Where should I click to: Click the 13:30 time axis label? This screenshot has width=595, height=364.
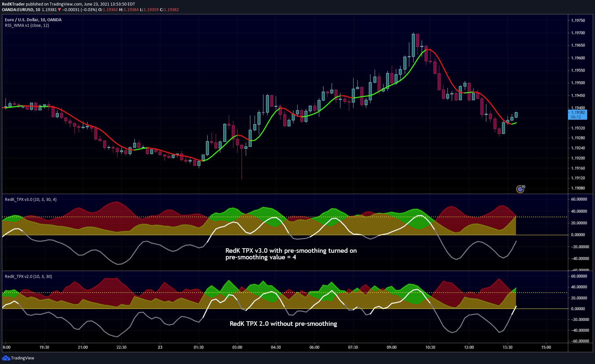[x=508, y=347]
